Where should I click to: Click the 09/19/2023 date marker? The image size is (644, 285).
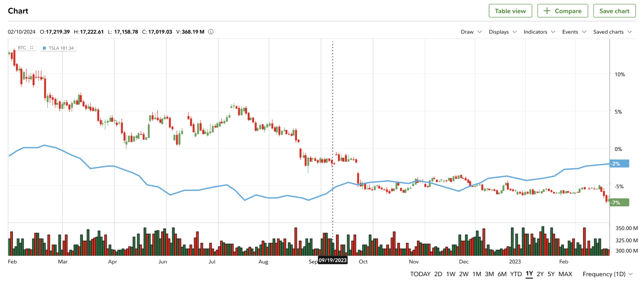pyautogui.click(x=332, y=260)
